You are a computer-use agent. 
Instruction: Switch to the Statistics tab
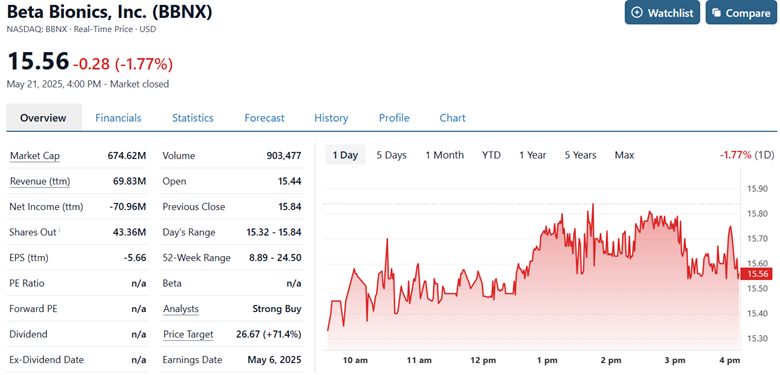pyautogui.click(x=193, y=118)
